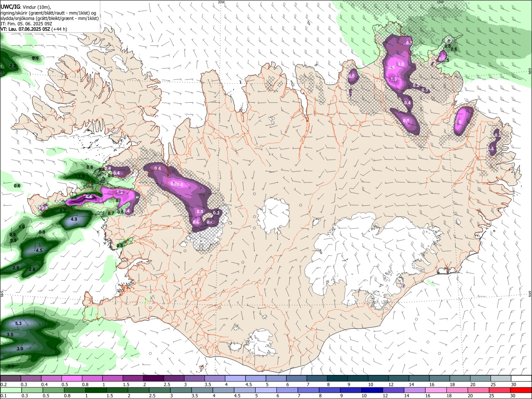Click the bright pink 0.5 swatch in the upper legend
This screenshot has width=532, height=399.
[71, 379]
